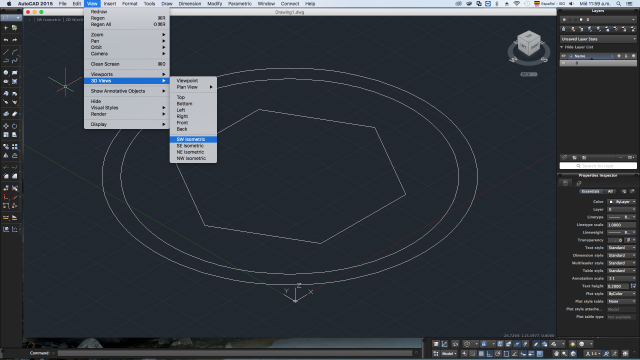The height and width of the screenshot is (360, 640).
Task: Open the Layer dropdown in Properties Inspector
Action: click(x=621, y=209)
